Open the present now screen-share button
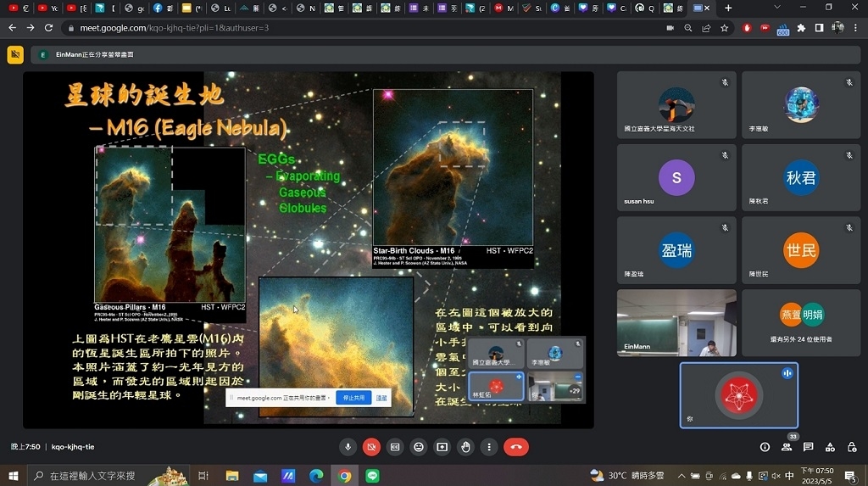Screen dimensions: 868x486 (442, 447)
